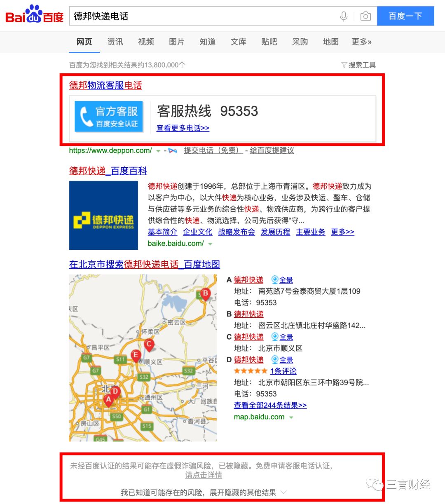Expand dropdown arrow next to map.baidu.com
445x504 pixels.
coord(291,417)
